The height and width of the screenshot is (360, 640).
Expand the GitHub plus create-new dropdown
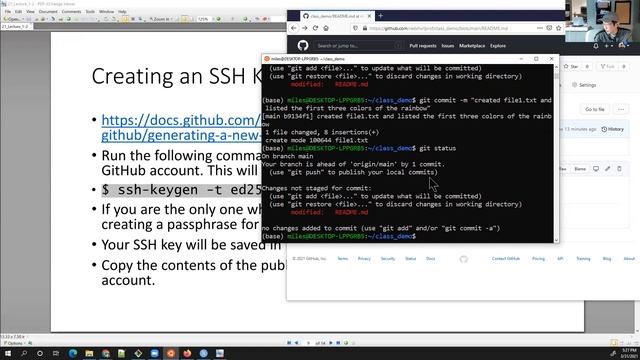(608, 46)
